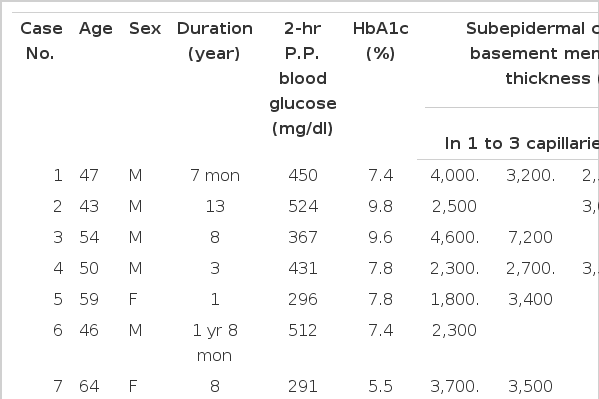Select the Age column header
599x399 pixels.
(96, 29)
